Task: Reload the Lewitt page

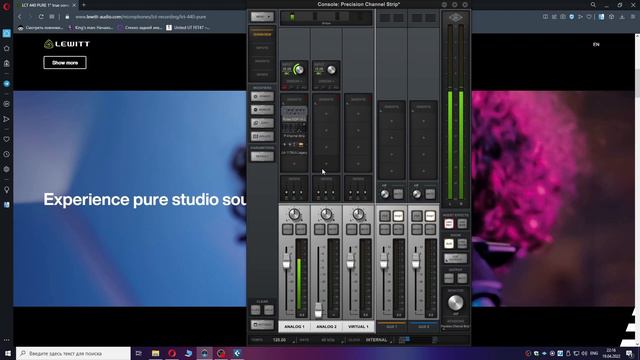Action: [41, 17]
